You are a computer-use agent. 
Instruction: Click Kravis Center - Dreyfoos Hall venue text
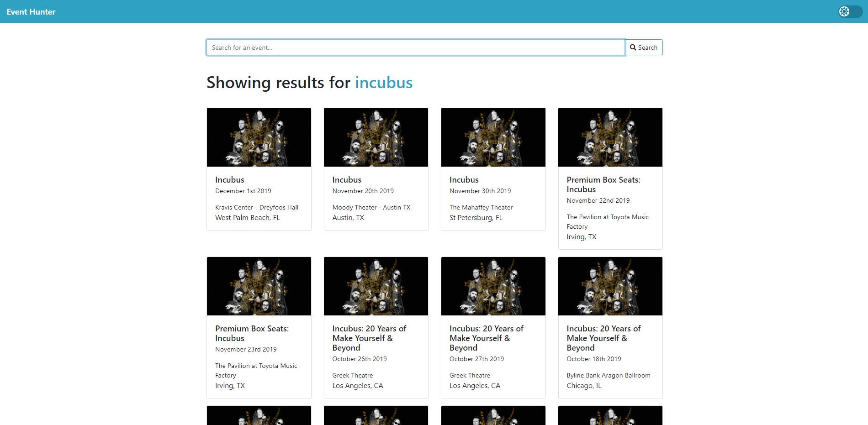(257, 207)
